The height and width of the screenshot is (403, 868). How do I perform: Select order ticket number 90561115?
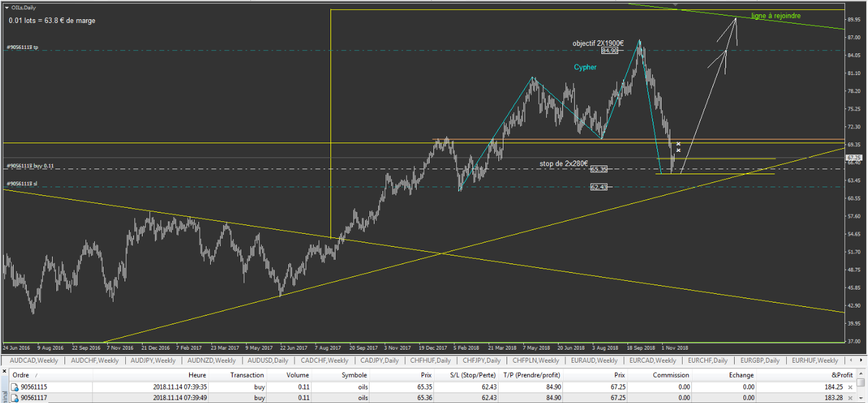(x=34, y=387)
